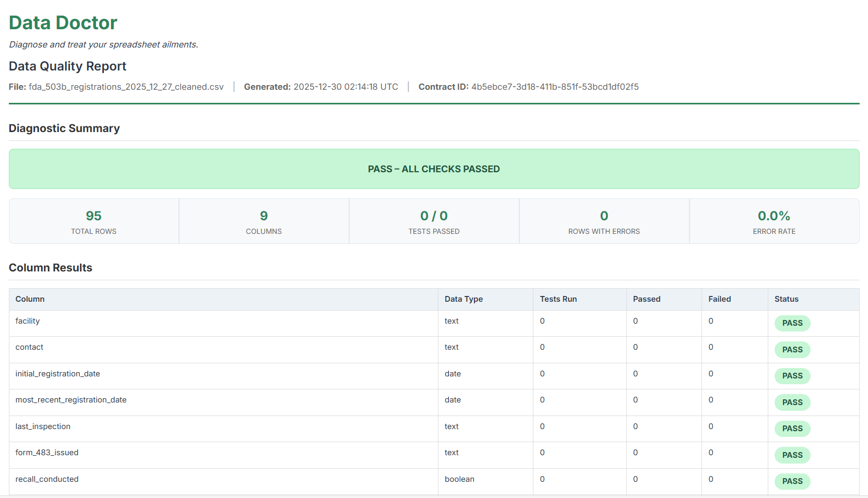Viewport: 868px width, 498px height.
Task: Click the PASS badge for recall_conducted
Action: (x=792, y=481)
